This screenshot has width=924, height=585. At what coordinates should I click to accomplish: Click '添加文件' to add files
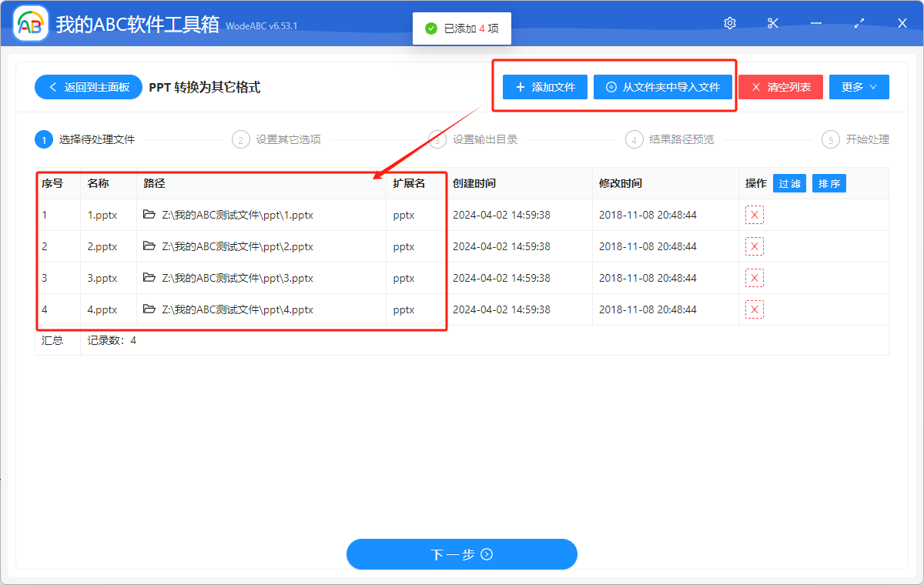click(544, 86)
